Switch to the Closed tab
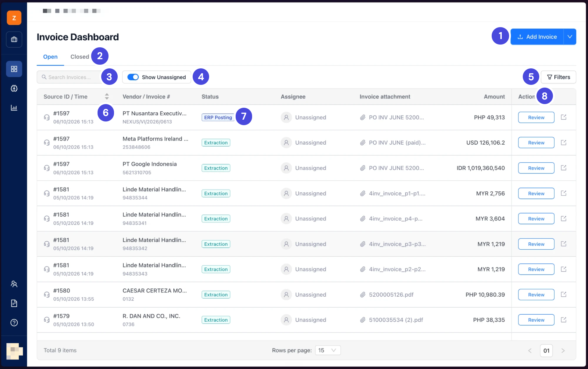Screen dimensions: 588x369 point(80,57)
